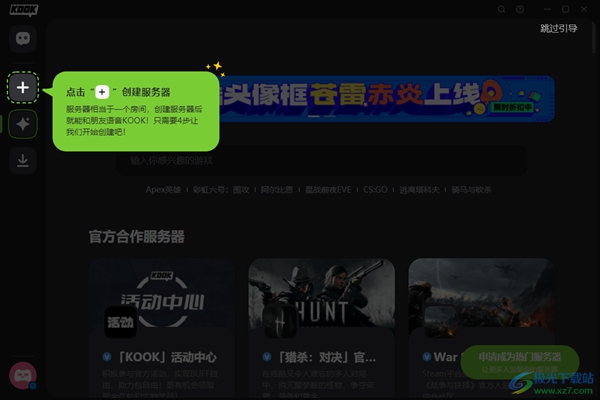Screen dimensions: 600x400
Task: Open the help question mark icon
Action: (520, 9)
